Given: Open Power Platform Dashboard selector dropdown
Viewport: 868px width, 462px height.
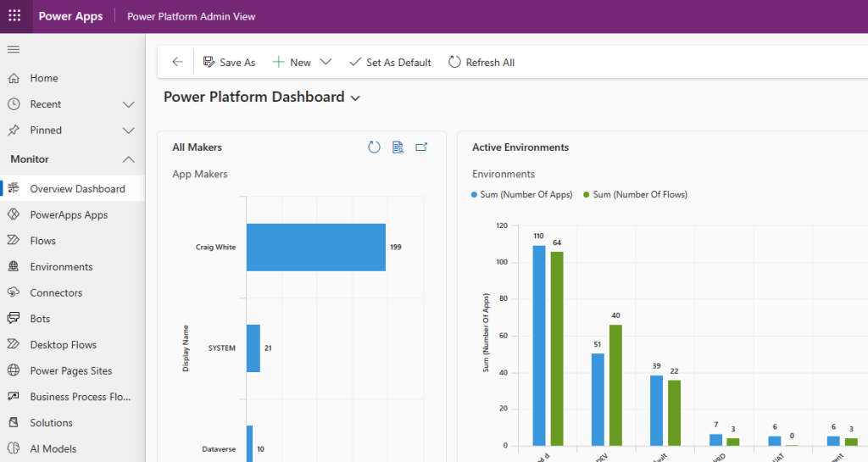Looking at the screenshot, I should pos(355,98).
